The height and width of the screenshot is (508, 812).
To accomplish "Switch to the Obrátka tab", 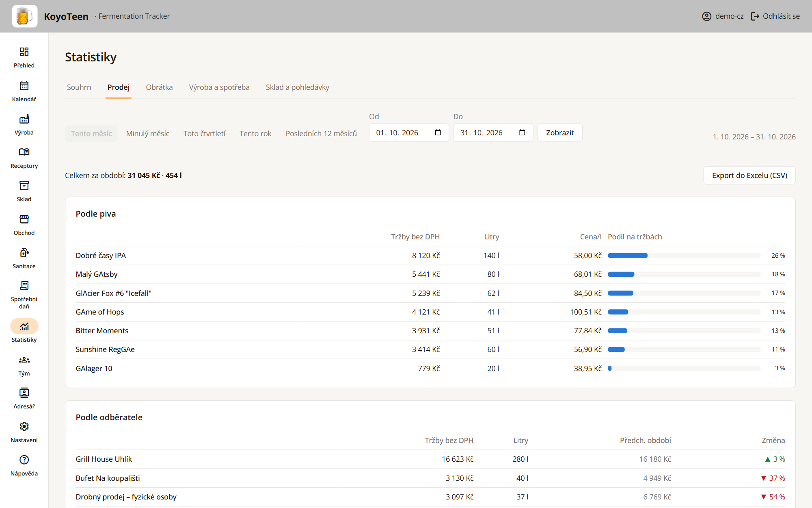I will click(x=159, y=87).
